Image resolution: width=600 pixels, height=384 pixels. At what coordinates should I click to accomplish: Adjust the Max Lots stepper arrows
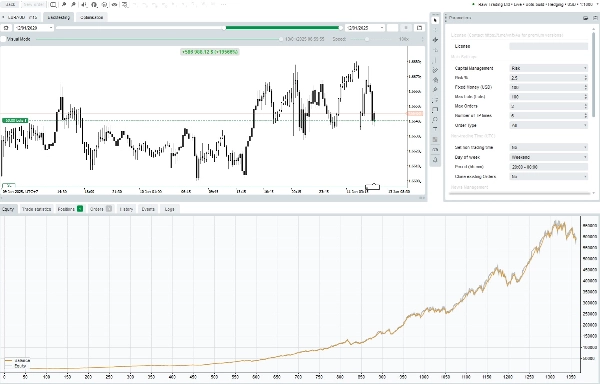585,97
